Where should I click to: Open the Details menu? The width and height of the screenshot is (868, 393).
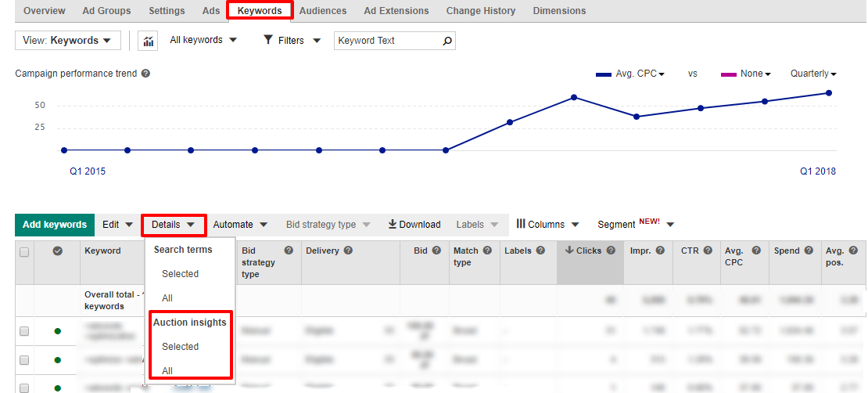[x=174, y=225]
